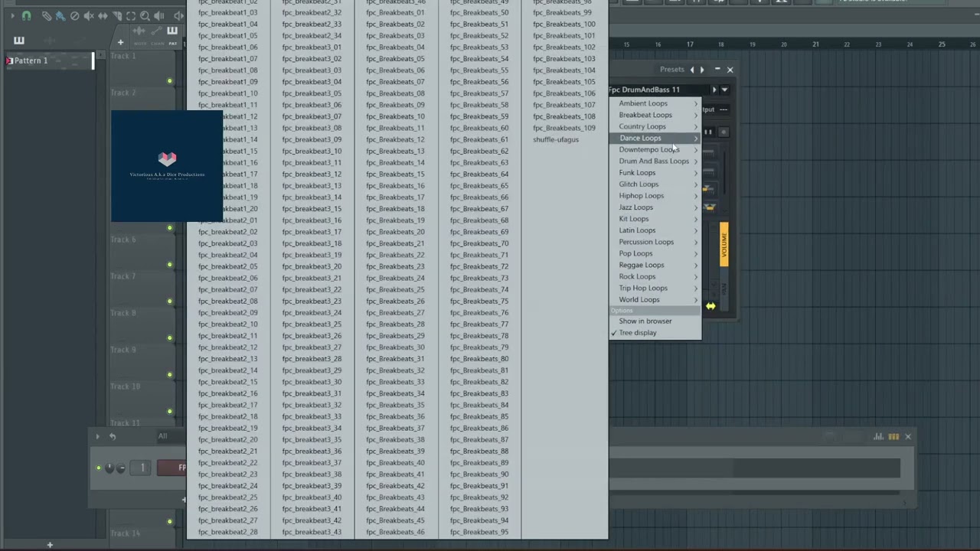Switch picker to CHAN automation icon
This screenshot has width=980, height=551.
click(x=156, y=31)
